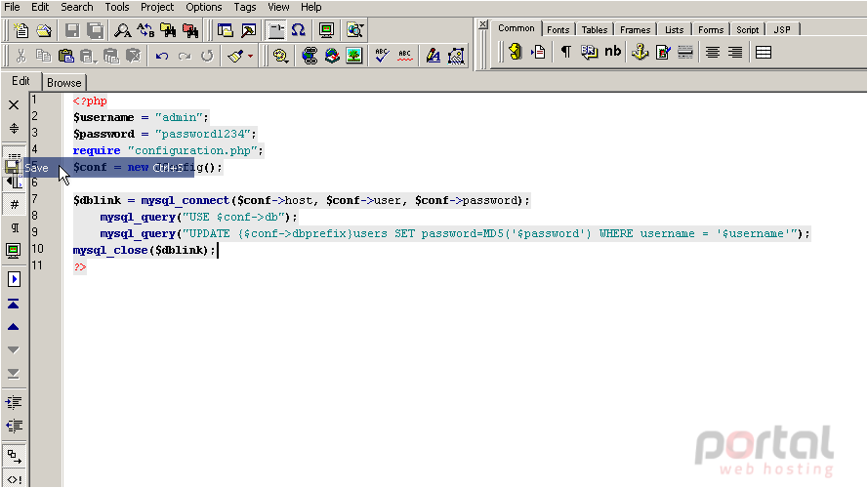Close the document with the editor X icon
This screenshot has width=868, height=488.
click(14, 105)
